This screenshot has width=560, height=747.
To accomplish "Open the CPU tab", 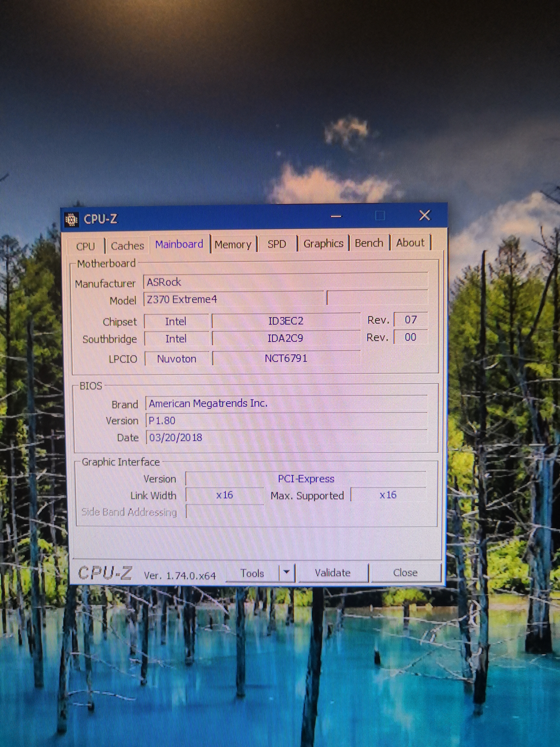I will pyautogui.click(x=85, y=246).
